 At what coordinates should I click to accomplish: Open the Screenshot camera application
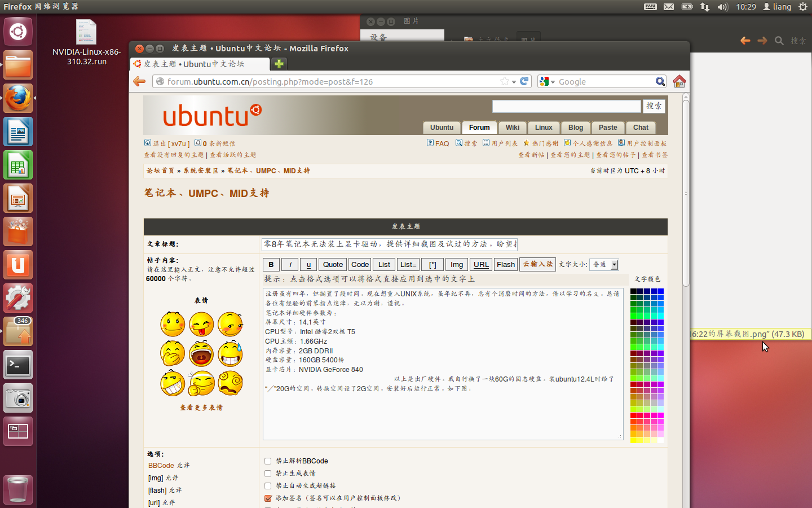(x=18, y=398)
